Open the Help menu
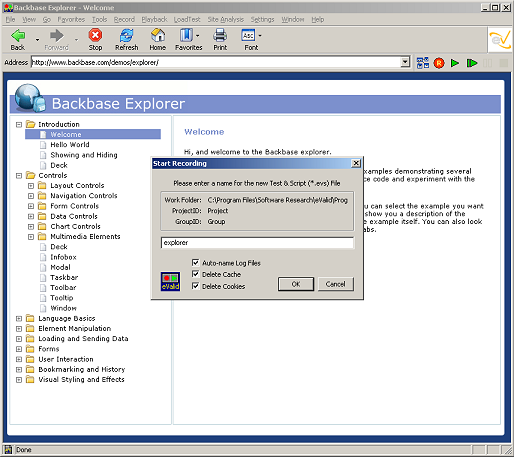514x457 pixels. pyautogui.click(x=318, y=19)
